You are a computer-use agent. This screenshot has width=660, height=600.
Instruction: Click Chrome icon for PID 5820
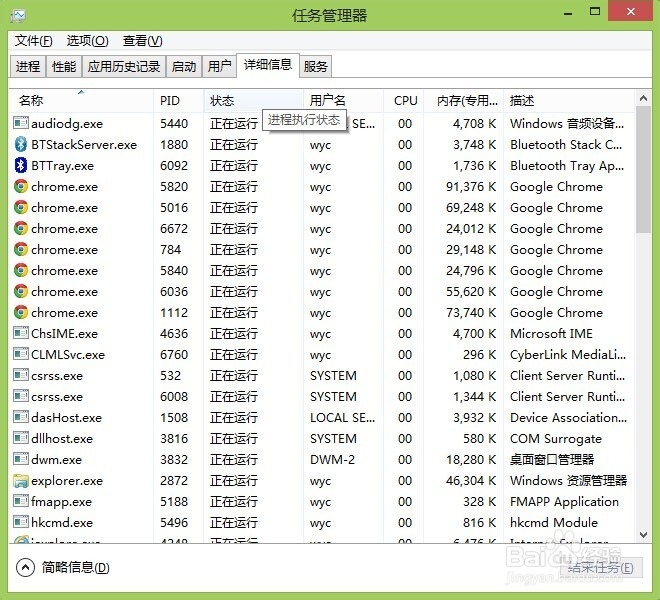click(21, 186)
